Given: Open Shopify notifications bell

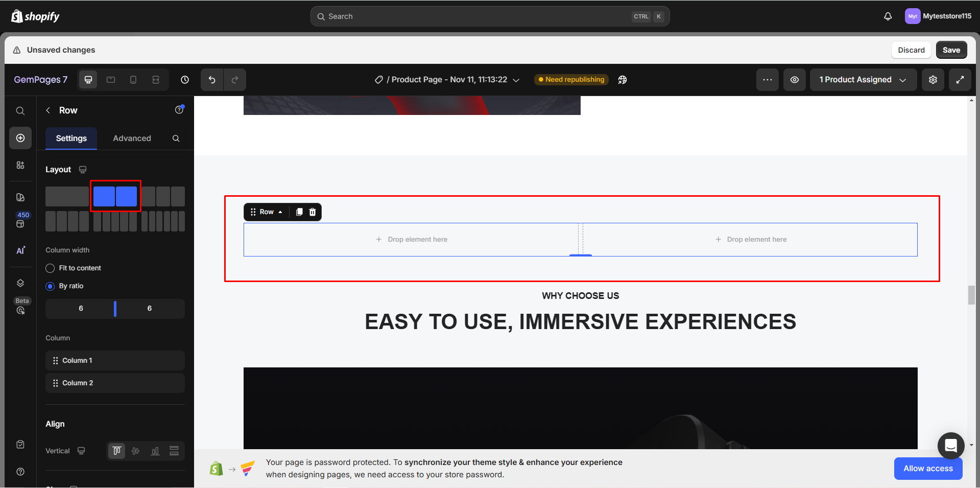Looking at the screenshot, I should [x=888, y=16].
